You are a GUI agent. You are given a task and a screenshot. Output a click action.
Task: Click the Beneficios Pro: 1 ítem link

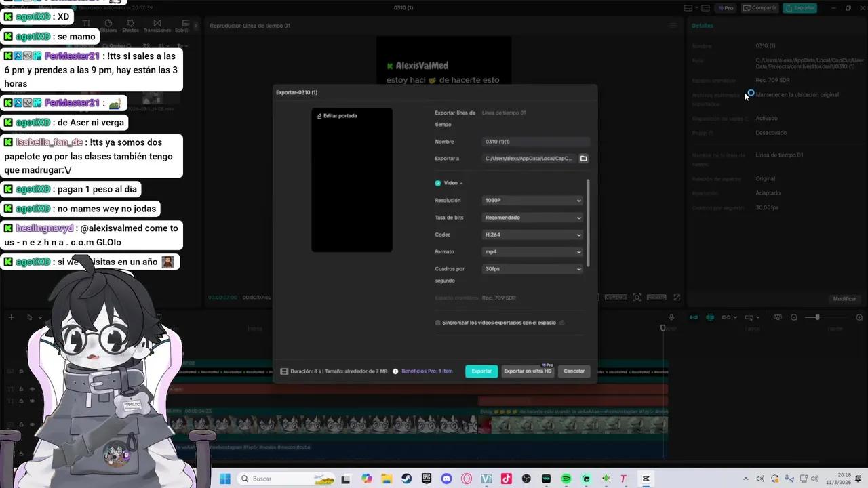click(x=427, y=371)
